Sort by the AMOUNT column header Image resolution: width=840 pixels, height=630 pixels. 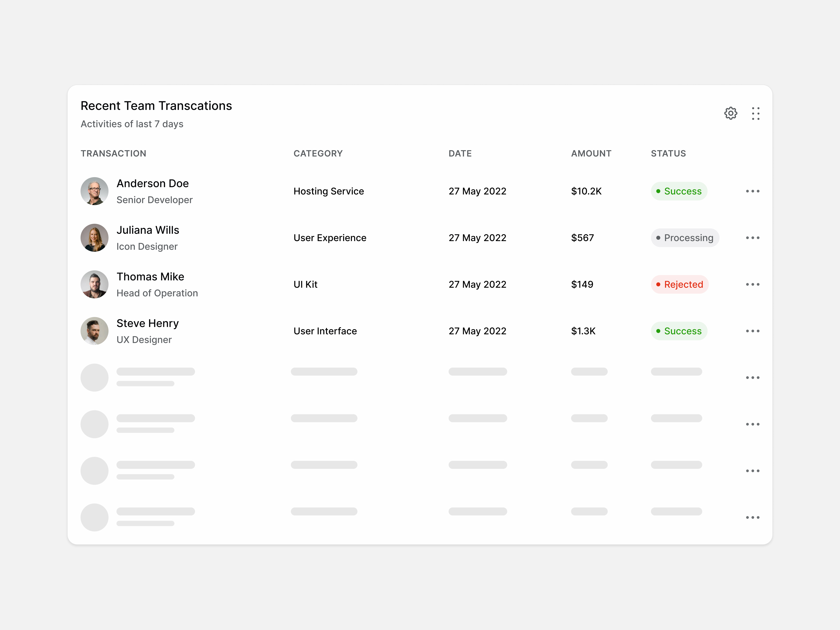pyautogui.click(x=591, y=153)
